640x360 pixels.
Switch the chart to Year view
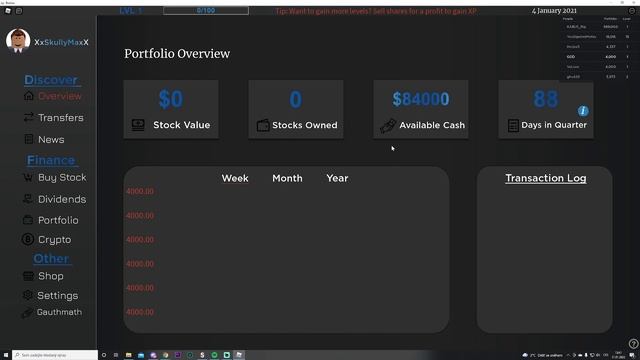pyautogui.click(x=337, y=178)
